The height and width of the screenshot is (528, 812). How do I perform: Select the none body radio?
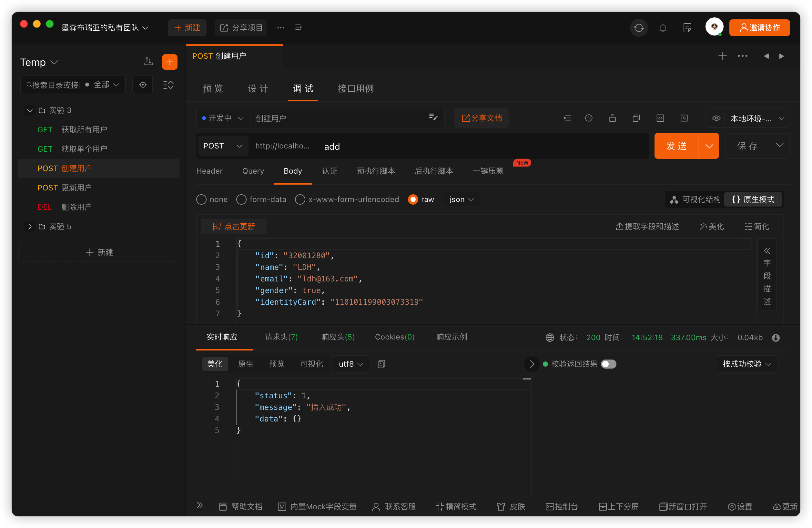tap(201, 199)
